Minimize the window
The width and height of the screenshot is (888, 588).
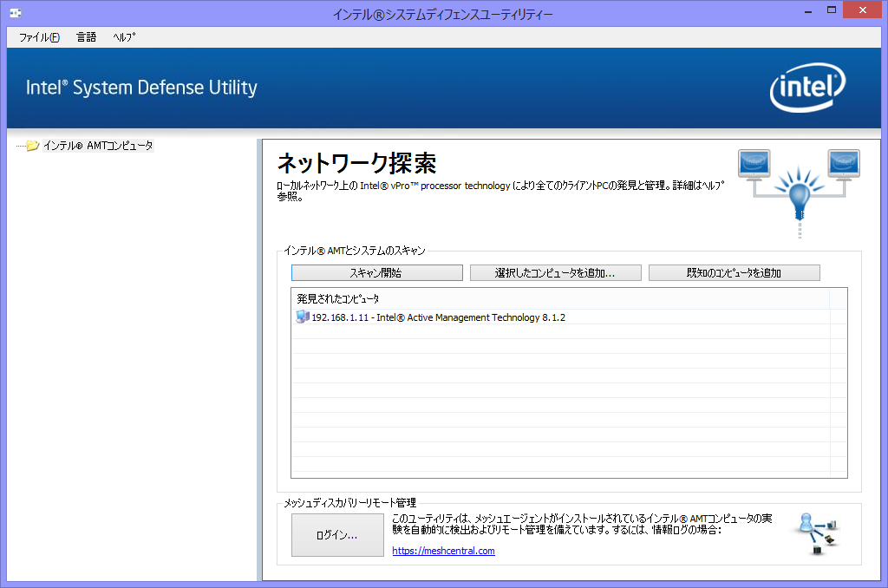pos(808,10)
